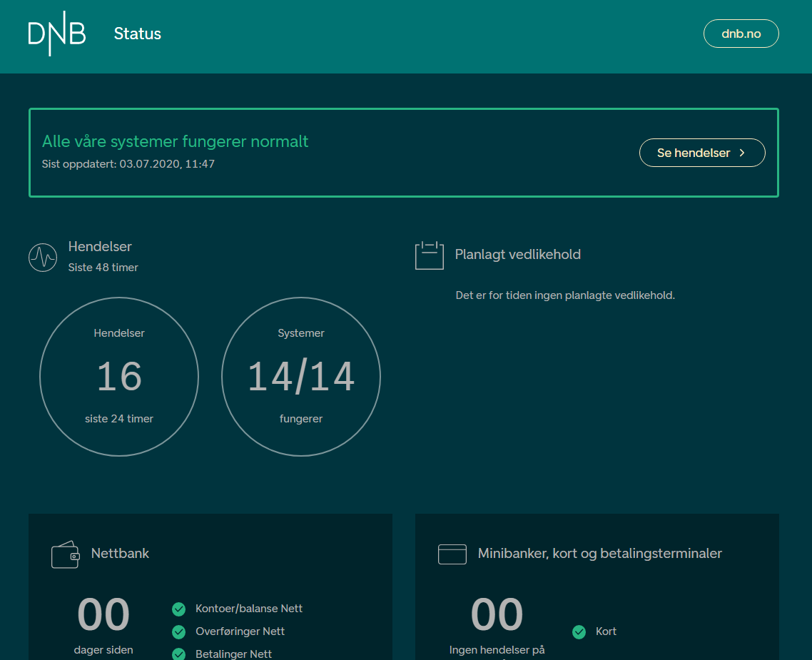Click the Planlagt vedlikehold calendar icon

coord(429,255)
